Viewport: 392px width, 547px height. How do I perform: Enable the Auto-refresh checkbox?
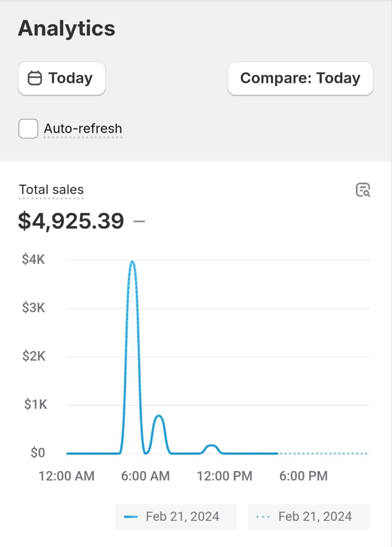pyautogui.click(x=28, y=129)
